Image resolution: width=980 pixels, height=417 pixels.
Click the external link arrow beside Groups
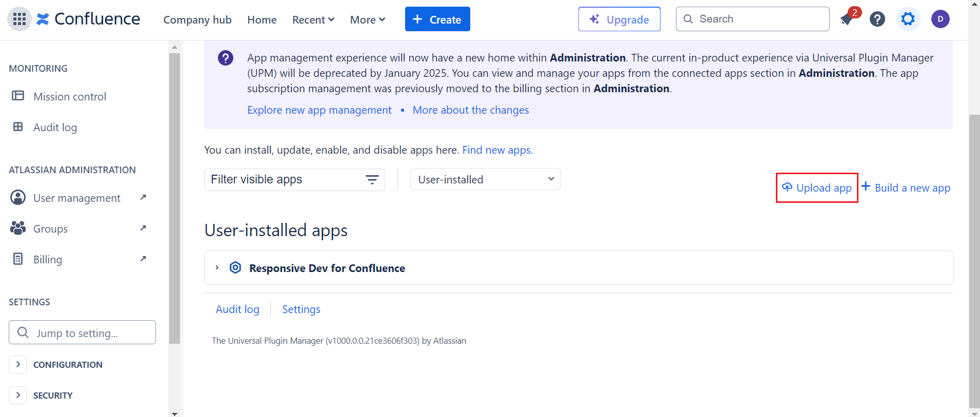pyautogui.click(x=143, y=228)
